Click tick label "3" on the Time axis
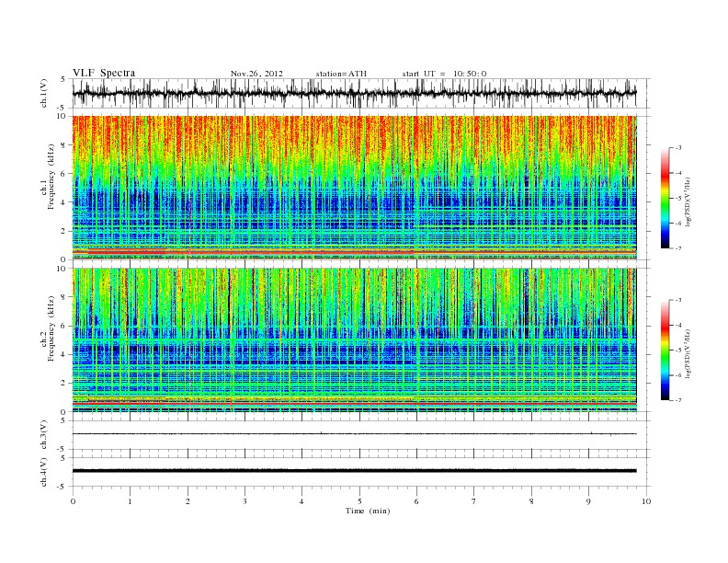728x563 pixels. tap(245, 501)
